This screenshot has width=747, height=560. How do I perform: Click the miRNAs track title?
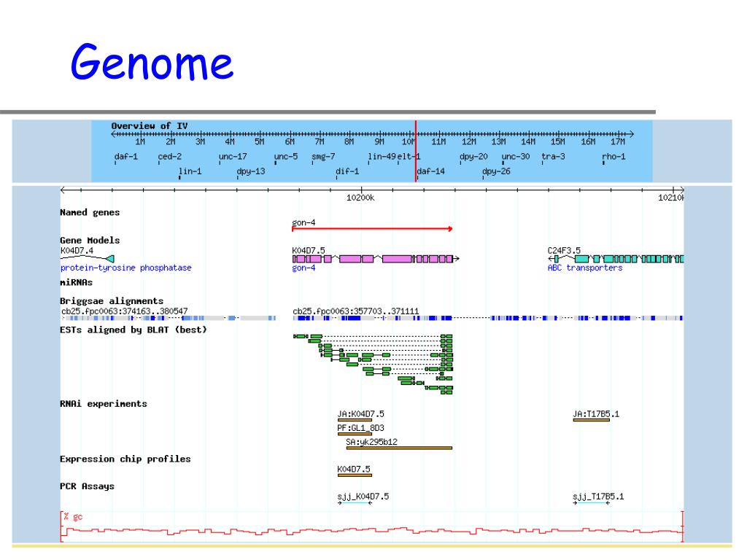point(76,282)
